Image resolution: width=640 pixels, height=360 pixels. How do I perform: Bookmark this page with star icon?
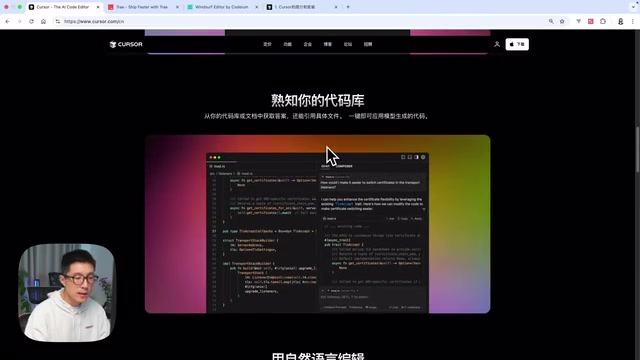[x=562, y=21]
